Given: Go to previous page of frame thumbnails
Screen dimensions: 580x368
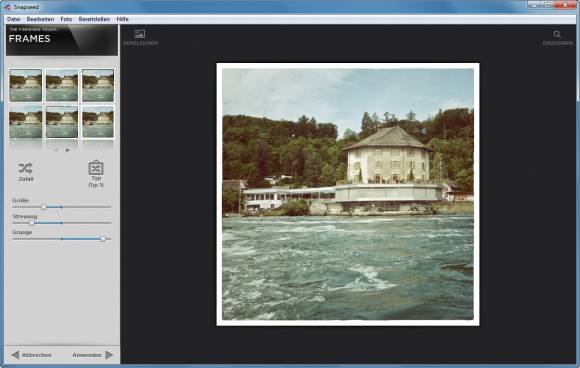Looking at the screenshot, I should tap(56, 150).
